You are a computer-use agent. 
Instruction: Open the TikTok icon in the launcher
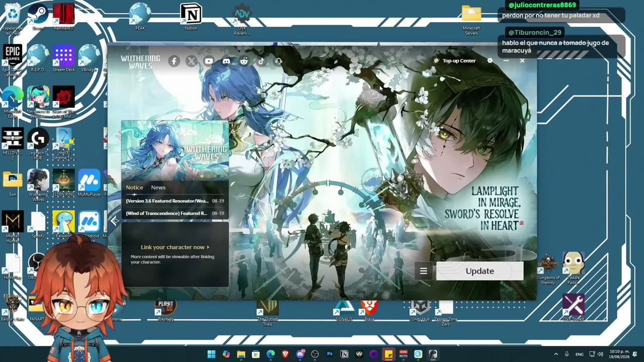261,61
